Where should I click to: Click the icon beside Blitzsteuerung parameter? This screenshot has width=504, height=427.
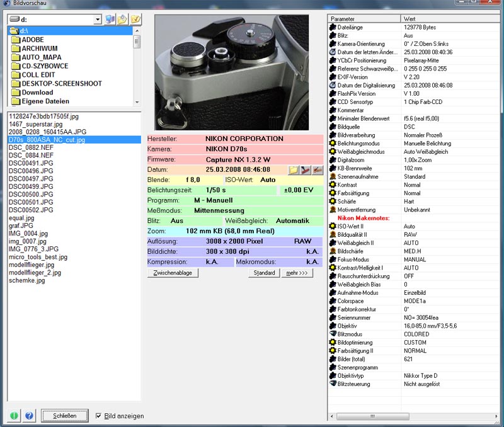coord(333,384)
